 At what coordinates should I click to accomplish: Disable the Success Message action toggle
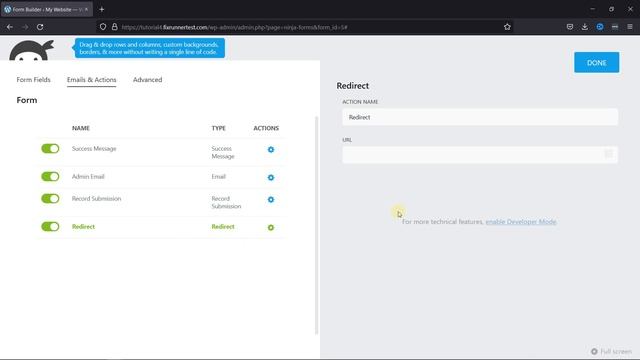[50, 149]
